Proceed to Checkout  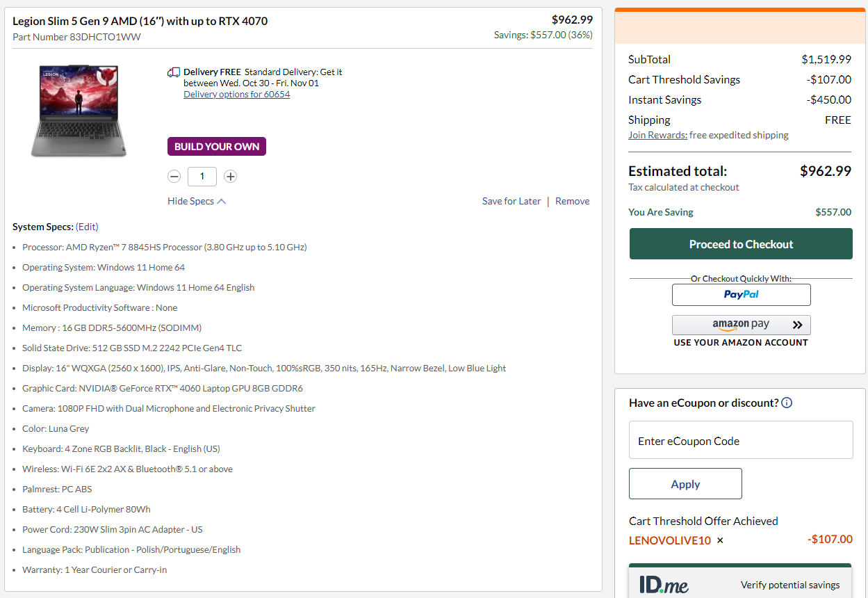click(741, 244)
